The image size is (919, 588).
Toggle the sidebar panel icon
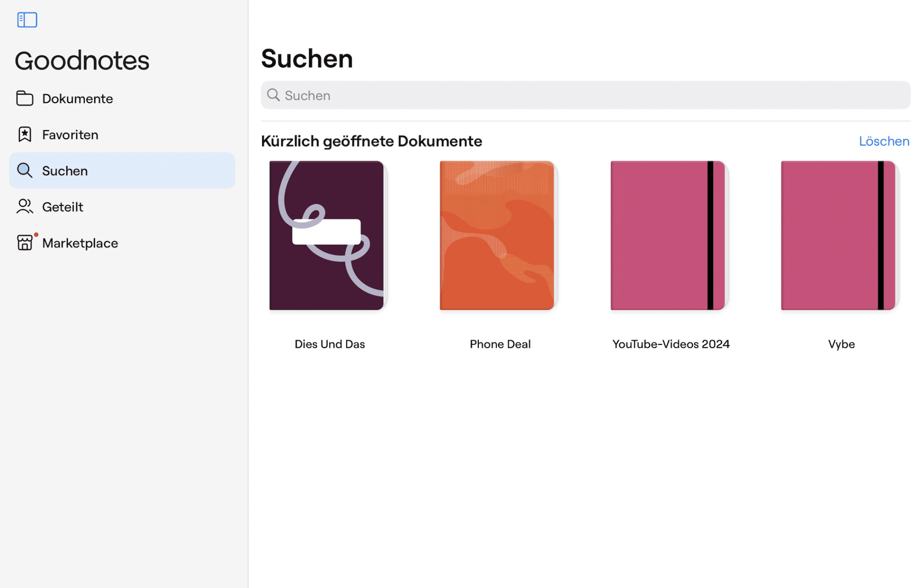[x=27, y=20]
